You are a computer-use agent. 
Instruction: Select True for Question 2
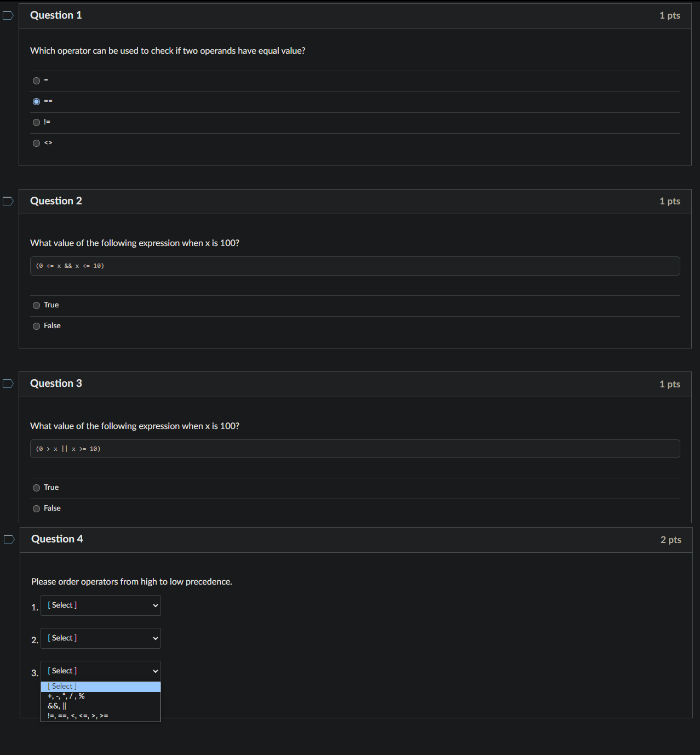(x=36, y=305)
